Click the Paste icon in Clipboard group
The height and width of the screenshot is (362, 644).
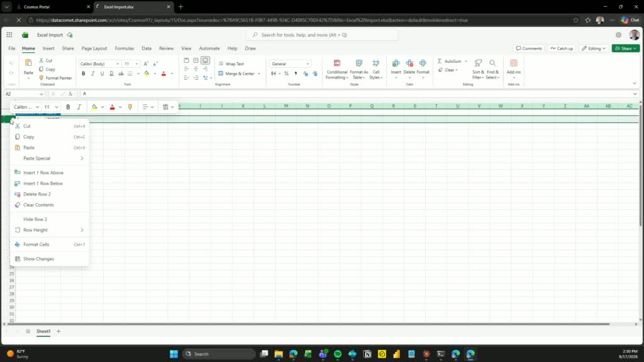pos(28,63)
